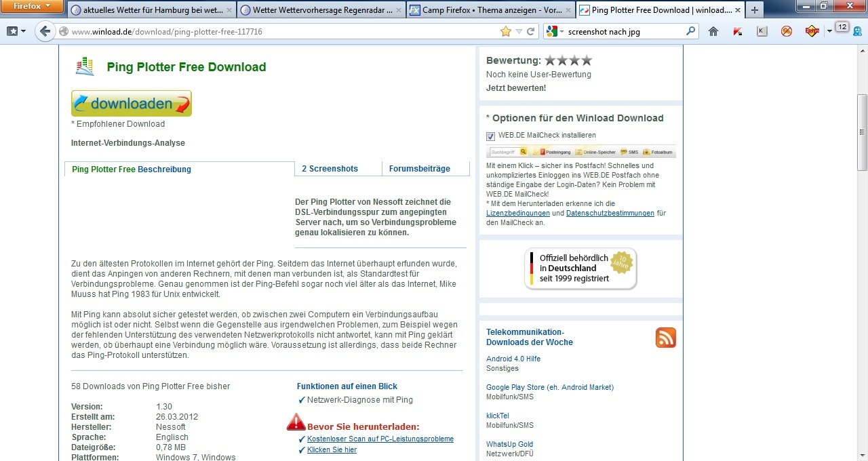This screenshot has height=461, width=868.
Task: Click the Funktionen auf einen Blick heading
Action: tap(347, 386)
